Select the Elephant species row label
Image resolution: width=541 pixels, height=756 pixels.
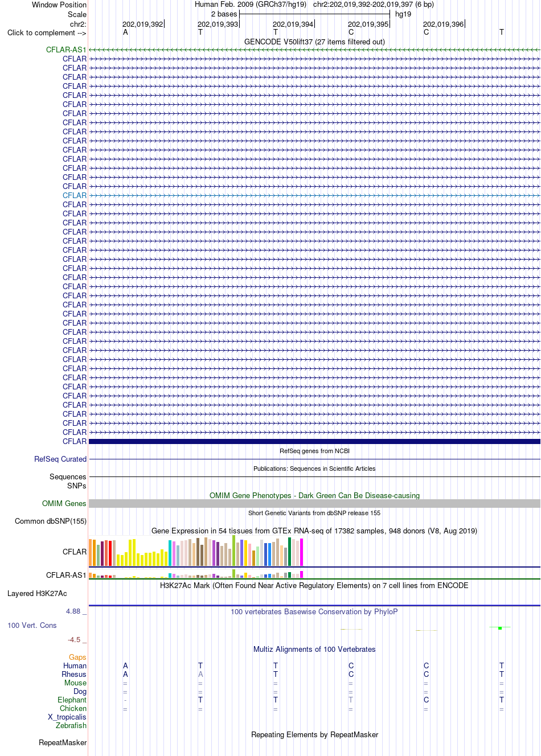click(x=72, y=700)
